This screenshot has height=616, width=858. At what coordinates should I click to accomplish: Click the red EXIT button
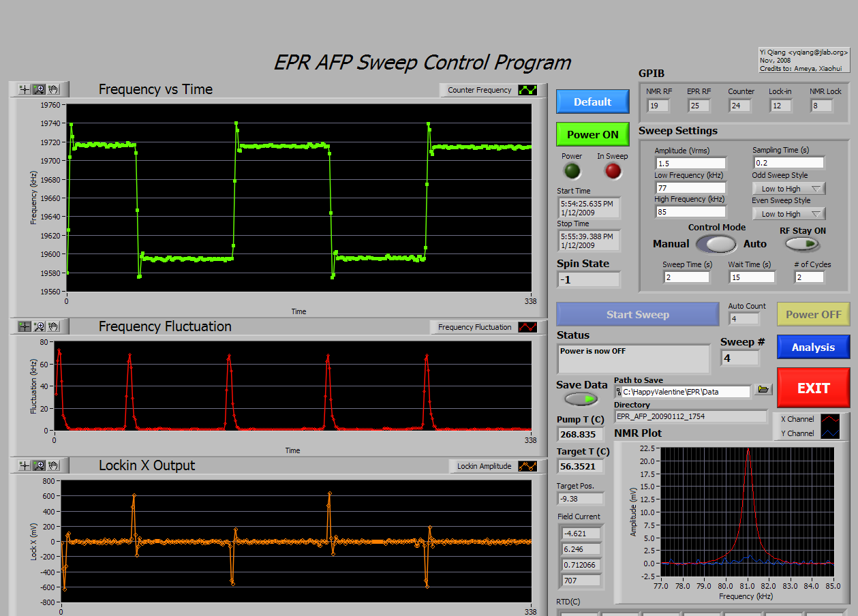813,388
